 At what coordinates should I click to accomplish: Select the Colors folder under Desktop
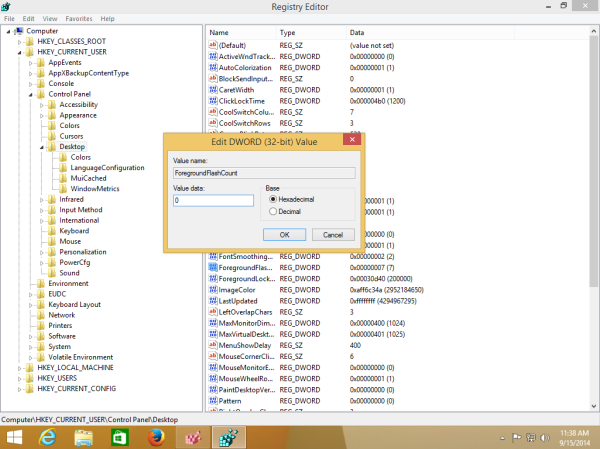pos(80,157)
